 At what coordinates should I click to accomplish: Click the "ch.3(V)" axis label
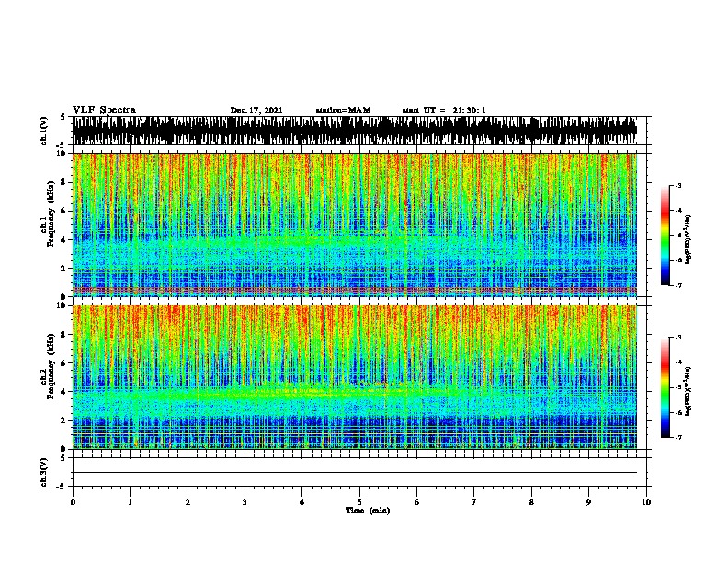[x=43, y=472]
